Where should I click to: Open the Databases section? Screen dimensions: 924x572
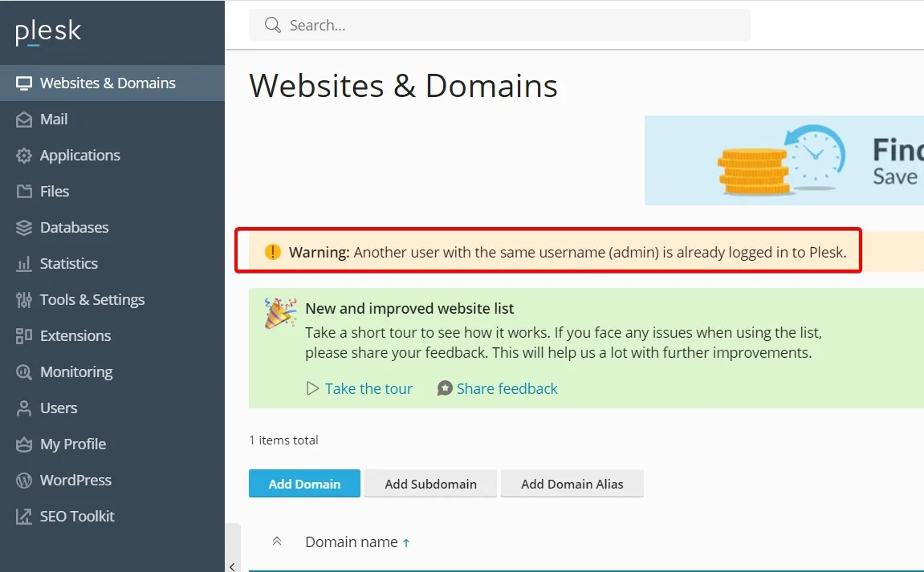click(x=112, y=227)
